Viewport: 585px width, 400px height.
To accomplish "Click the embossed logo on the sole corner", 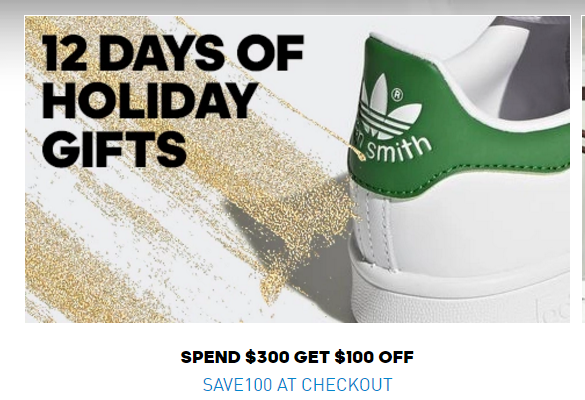I will (x=553, y=310).
